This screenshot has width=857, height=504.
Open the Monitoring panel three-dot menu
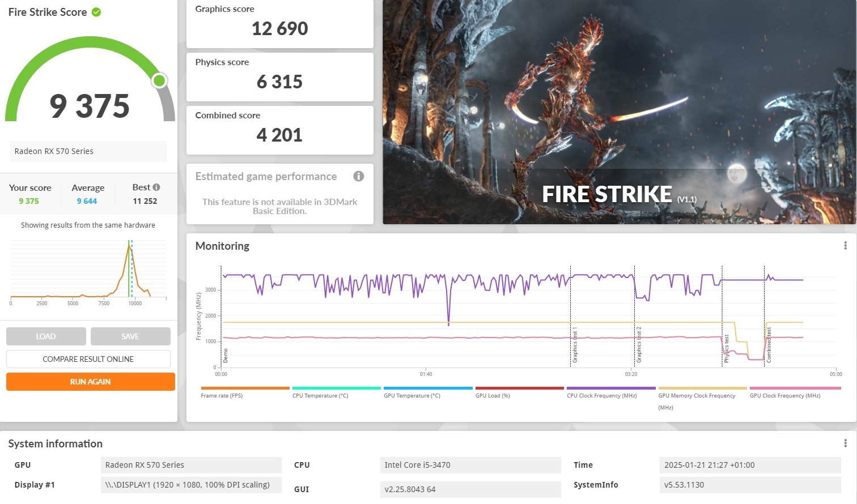pyautogui.click(x=845, y=246)
